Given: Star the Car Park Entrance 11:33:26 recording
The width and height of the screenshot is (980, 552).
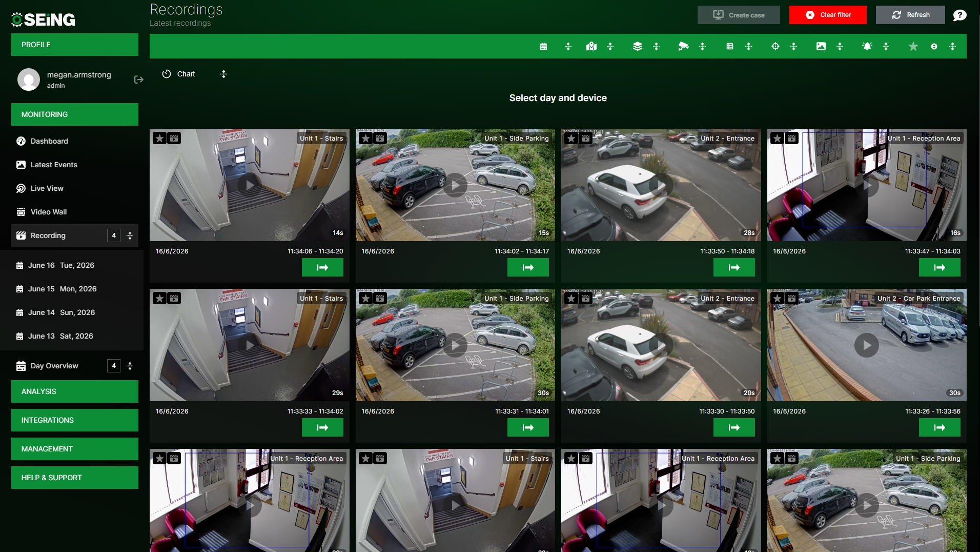Looking at the screenshot, I should pyautogui.click(x=778, y=298).
